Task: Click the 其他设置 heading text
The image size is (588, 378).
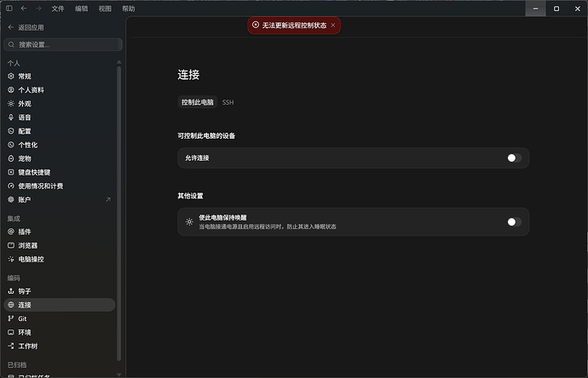Action: [190, 196]
